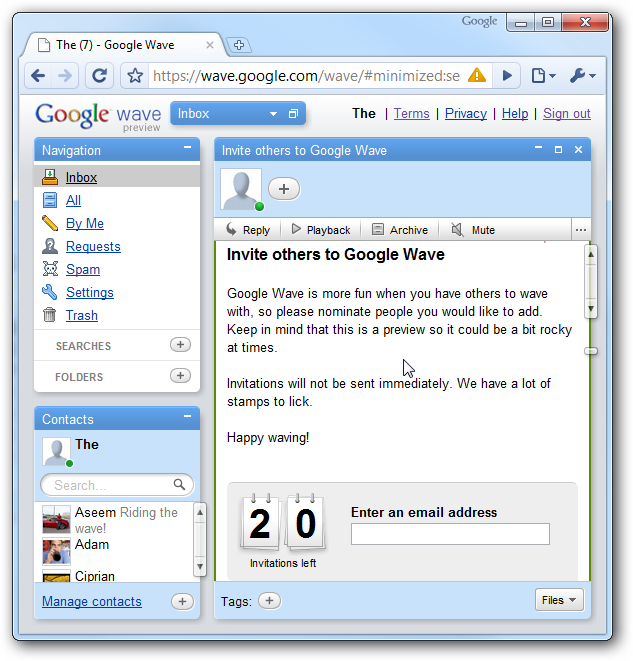Close the Invite others wave panel

click(x=579, y=150)
